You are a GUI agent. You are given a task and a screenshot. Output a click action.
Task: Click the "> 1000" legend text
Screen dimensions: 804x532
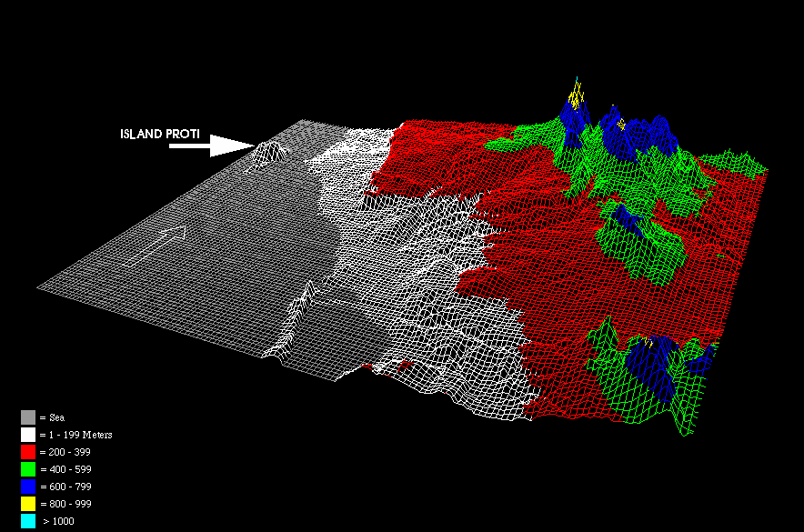[58, 521]
